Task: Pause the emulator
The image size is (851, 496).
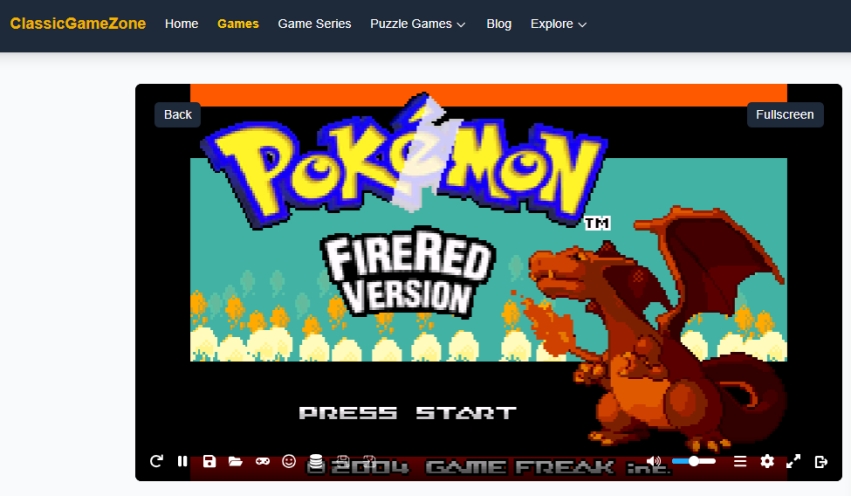Action: point(182,461)
